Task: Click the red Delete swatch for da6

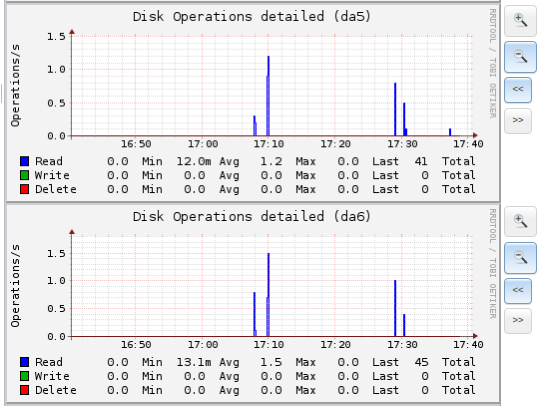Action: tap(24, 390)
